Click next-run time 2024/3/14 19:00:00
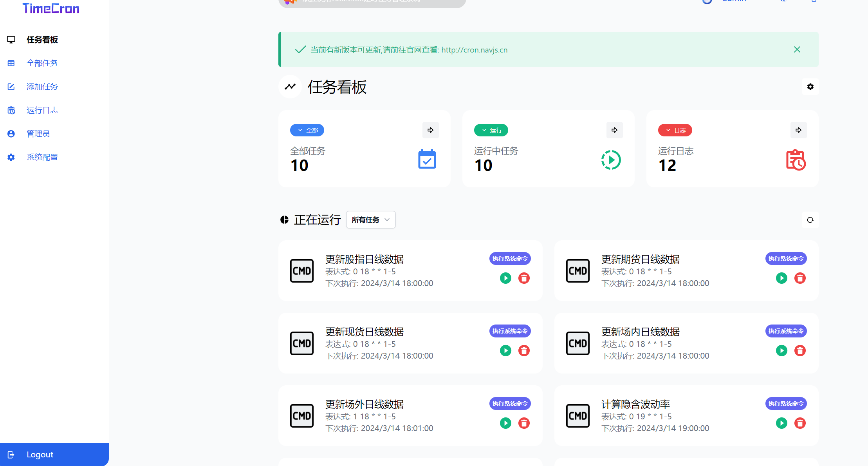The height and width of the screenshot is (466, 868). (673, 428)
